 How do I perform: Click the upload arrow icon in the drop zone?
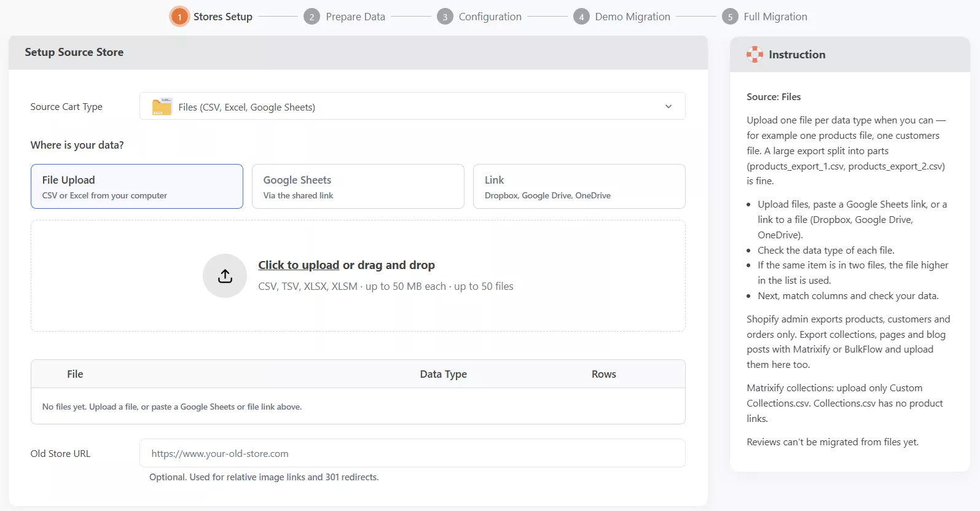[225, 276]
